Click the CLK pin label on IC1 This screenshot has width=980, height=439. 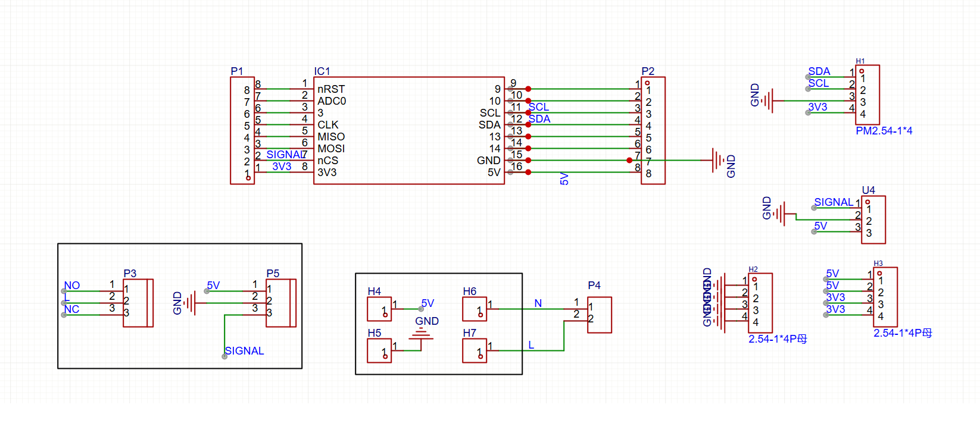(328, 125)
